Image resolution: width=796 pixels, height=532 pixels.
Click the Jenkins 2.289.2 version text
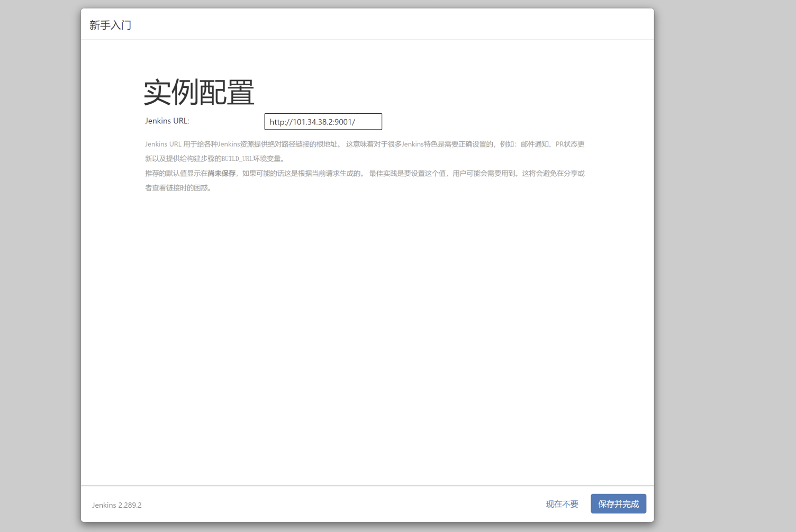click(117, 505)
